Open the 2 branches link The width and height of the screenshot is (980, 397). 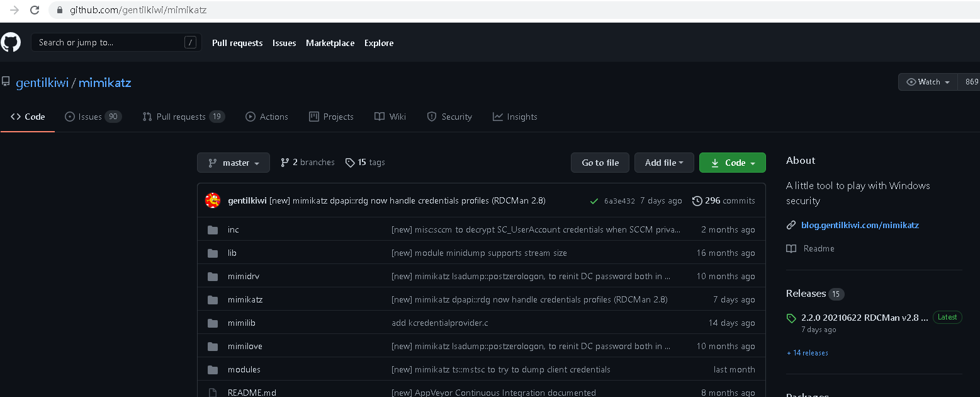click(308, 163)
